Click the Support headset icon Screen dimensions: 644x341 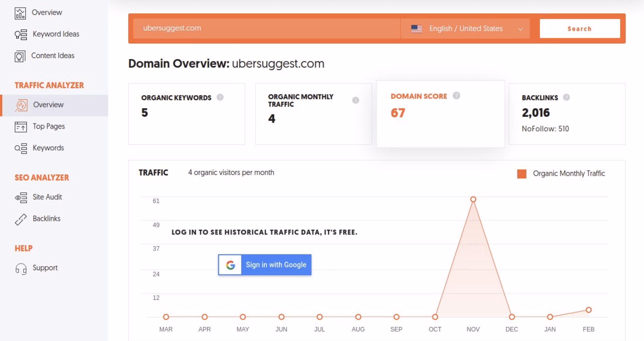[21, 268]
